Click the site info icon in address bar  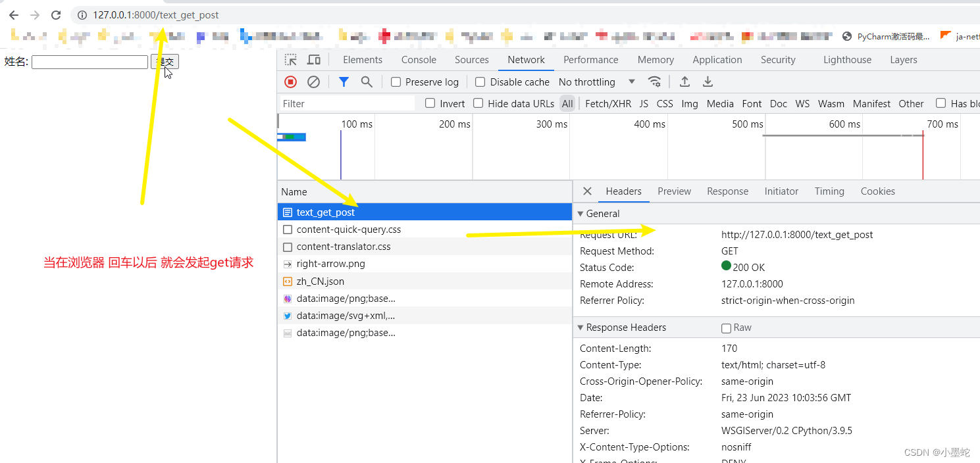click(82, 14)
